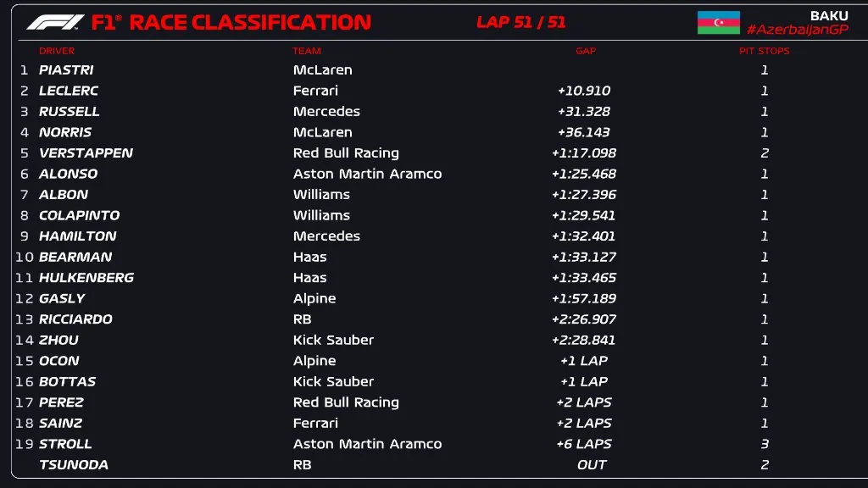Select race winner PIASTRI
The image size is (868, 488).
(x=66, y=70)
